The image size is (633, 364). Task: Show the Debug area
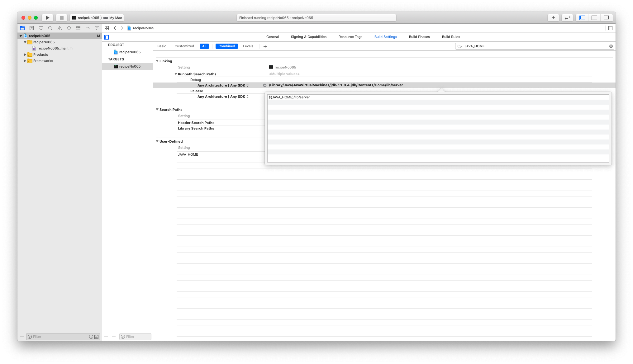click(x=594, y=18)
